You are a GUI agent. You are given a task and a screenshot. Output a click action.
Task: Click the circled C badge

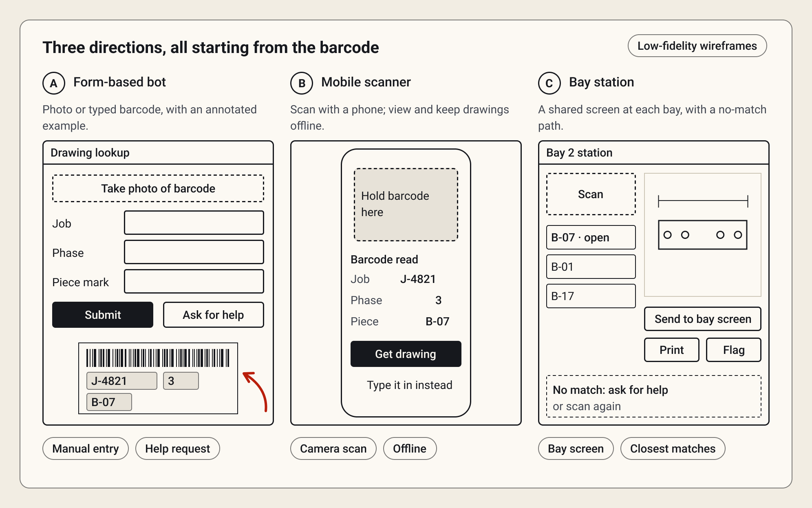click(549, 83)
